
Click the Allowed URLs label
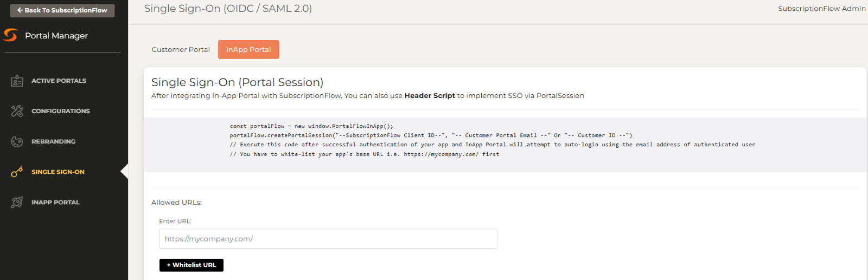(x=176, y=203)
